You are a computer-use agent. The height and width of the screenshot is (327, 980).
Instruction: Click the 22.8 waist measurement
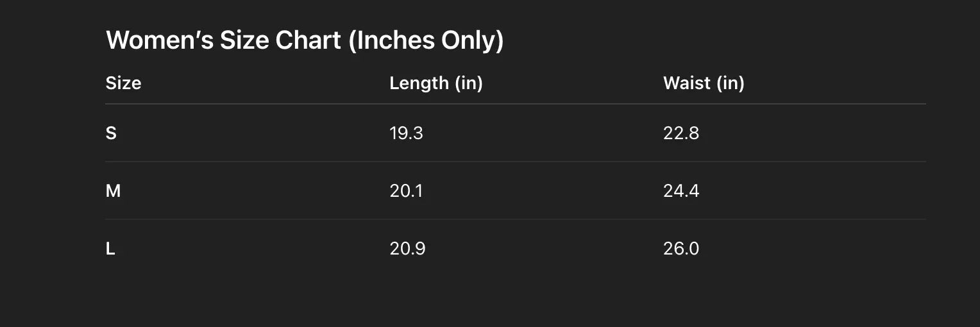coord(681,133)
